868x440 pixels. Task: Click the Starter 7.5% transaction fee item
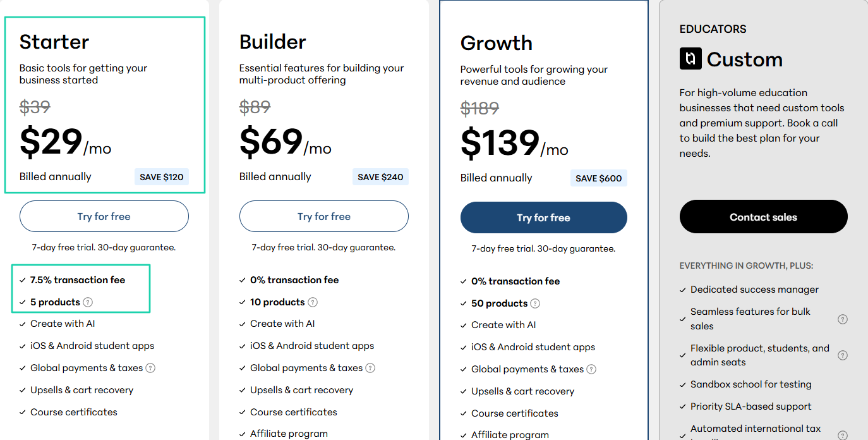[78, 280]
